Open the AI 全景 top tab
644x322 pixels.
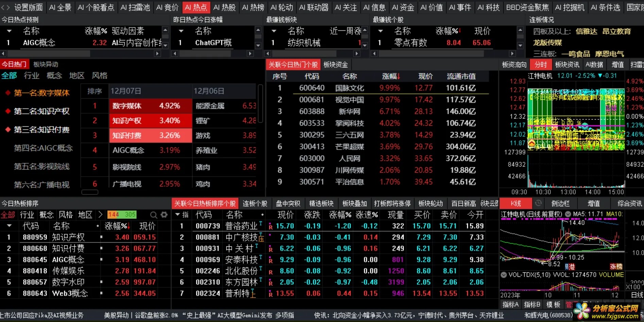60,7
